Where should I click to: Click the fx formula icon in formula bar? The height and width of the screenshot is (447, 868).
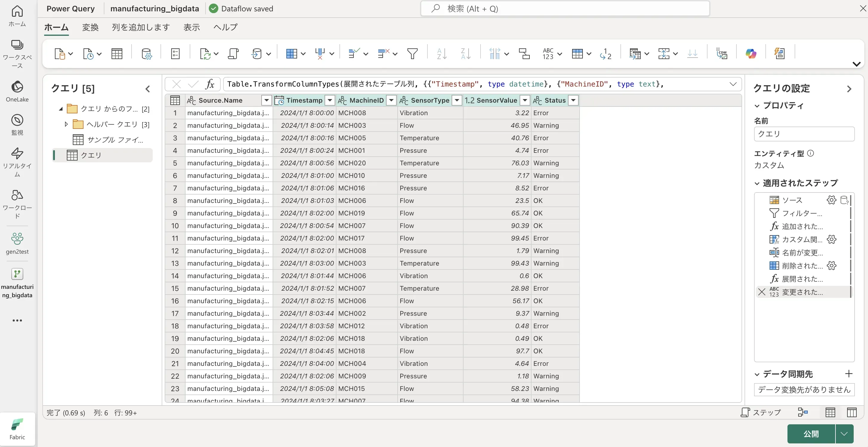tap(210, 84)
